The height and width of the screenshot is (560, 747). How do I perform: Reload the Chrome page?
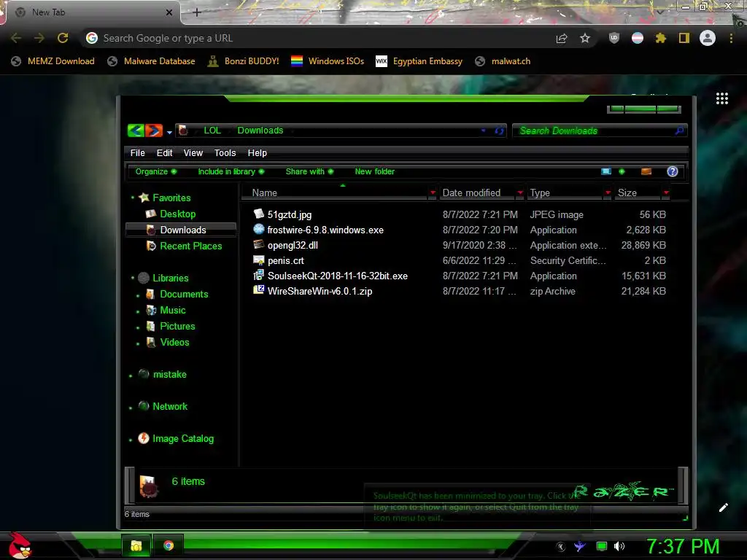63,38
